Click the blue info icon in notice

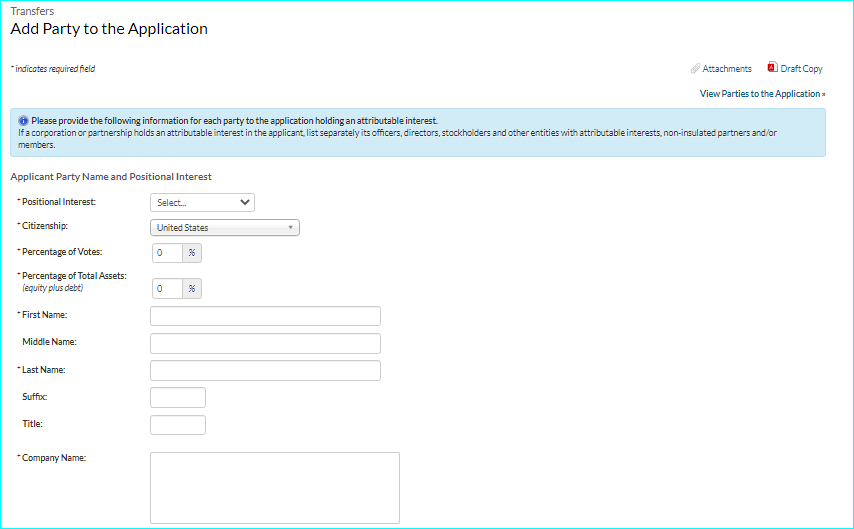pos(23,121)
